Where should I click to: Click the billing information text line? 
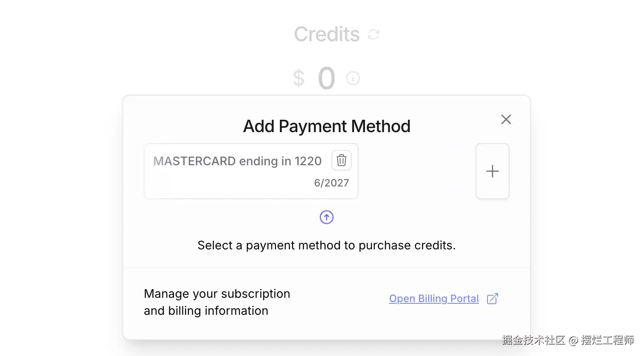[x=206, y=311]
